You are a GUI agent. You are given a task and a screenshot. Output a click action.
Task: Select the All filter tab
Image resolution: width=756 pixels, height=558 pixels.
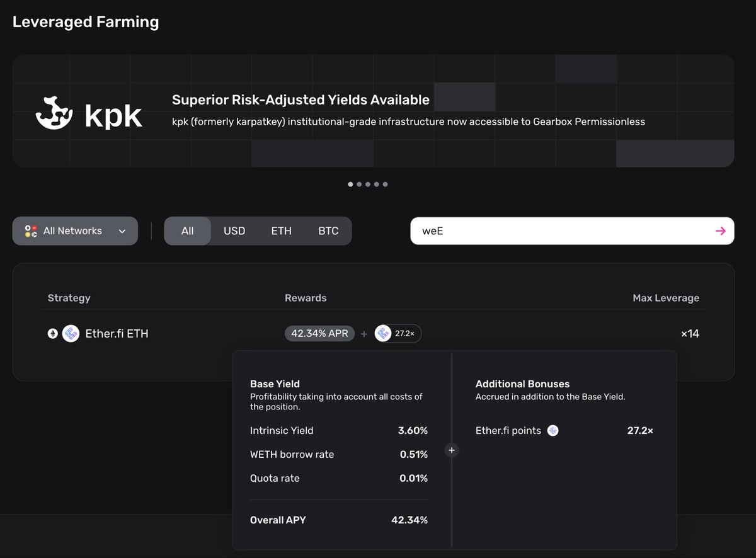188,231
